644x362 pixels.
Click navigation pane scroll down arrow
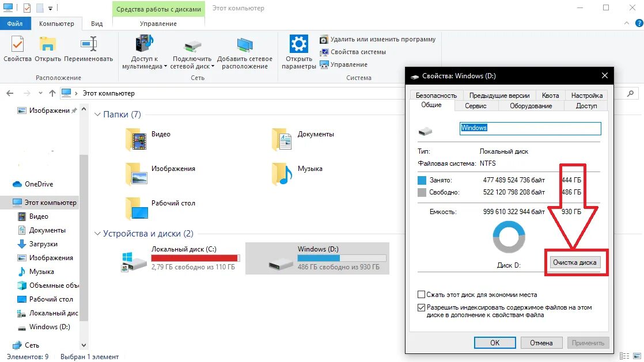coord(84,345)
